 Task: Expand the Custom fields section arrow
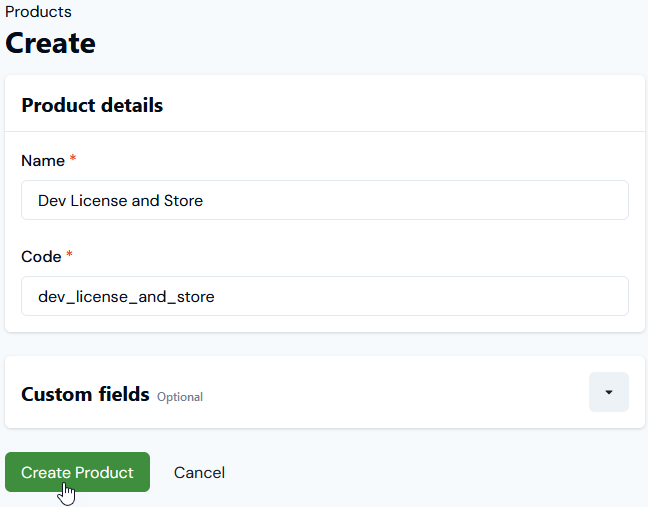point(608,392)
